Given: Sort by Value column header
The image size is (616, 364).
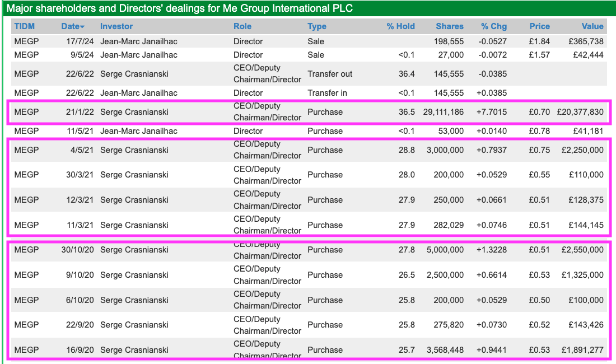Looking at the screenshot, I should [x=592, y=26].
